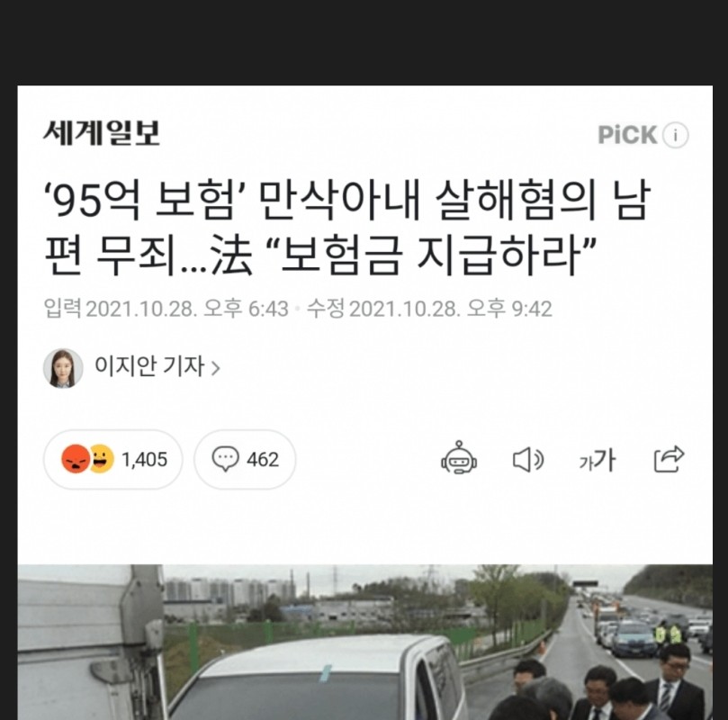Click the info icon beside PiCK
Screen dimensions: 728x720
[676, 136]
